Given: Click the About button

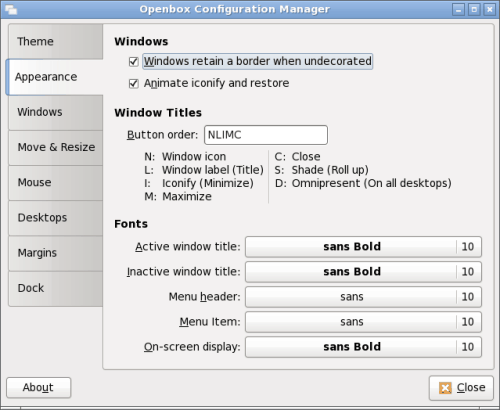Looking at the screenshot, I should tap(38, 388).
